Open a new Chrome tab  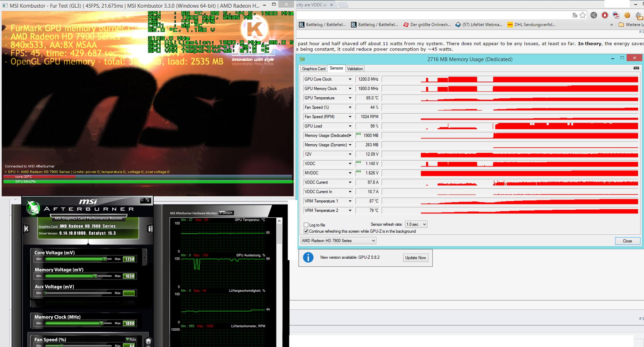click(x=343, y=5)
